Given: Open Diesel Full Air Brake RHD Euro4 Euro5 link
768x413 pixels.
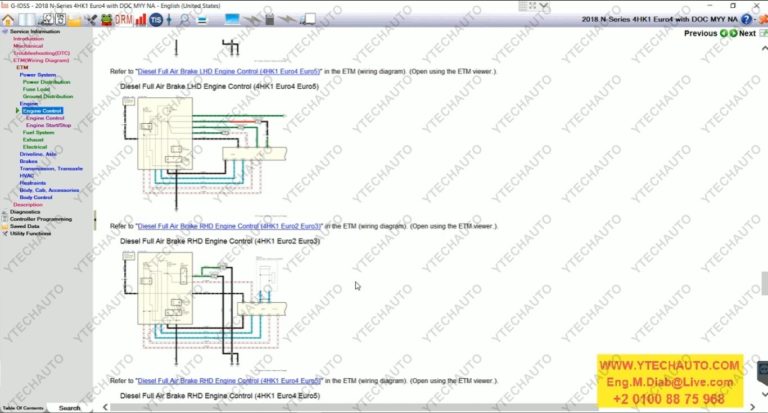Looking at the screenshot, I should pyautogui.click(x=229, y=381).
